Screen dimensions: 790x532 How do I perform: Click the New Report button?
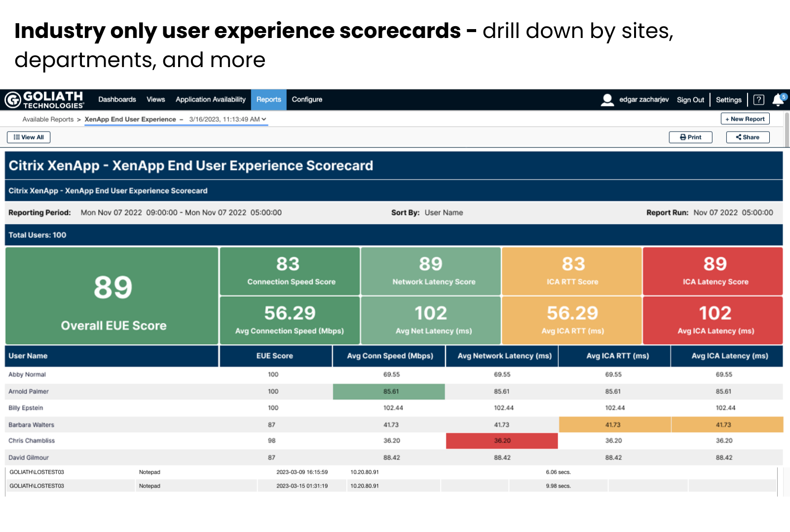745,119
